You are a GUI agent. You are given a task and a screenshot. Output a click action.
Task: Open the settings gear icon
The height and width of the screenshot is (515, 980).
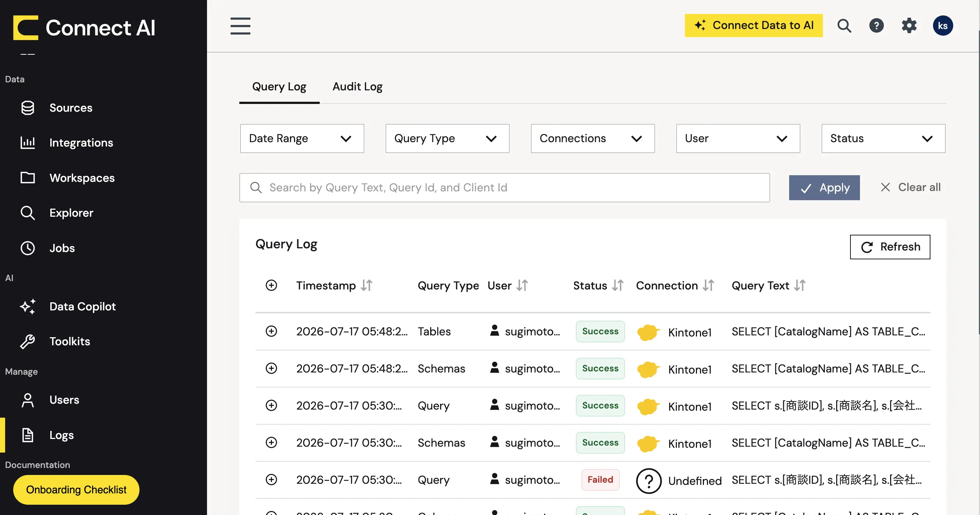[x=909, y=25]
